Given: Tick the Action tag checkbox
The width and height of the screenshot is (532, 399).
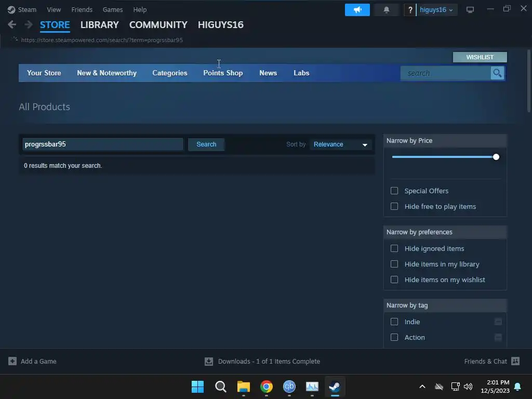Looking at the screenshot, I should click(394, 337).
